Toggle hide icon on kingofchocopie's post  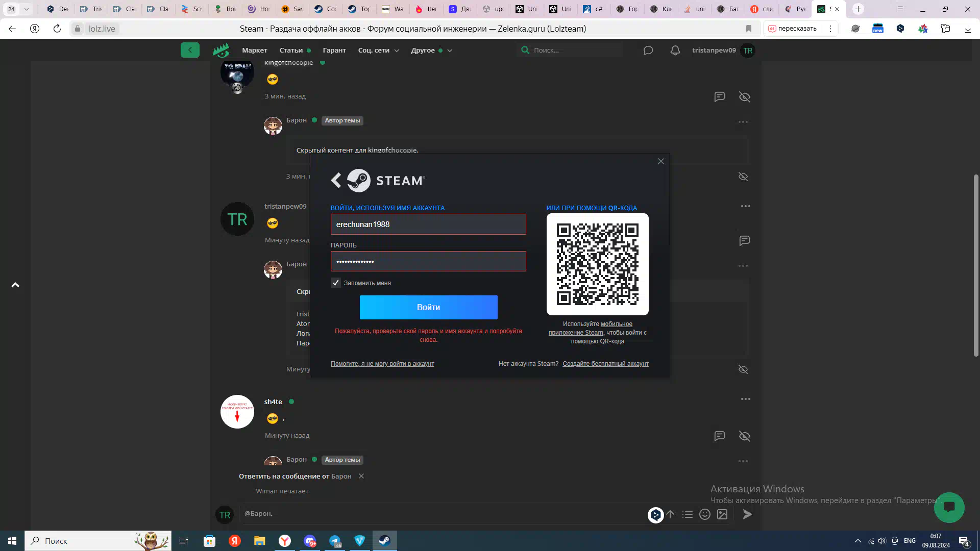pos(745,97)
